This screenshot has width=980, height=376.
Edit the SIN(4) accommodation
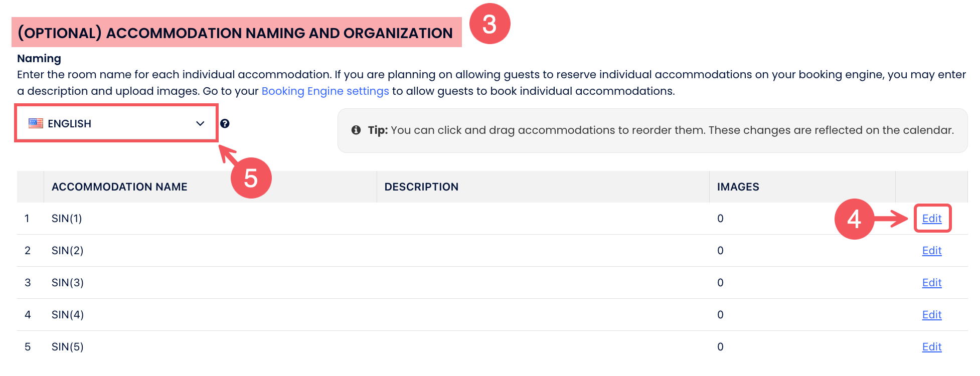(931, 315)
